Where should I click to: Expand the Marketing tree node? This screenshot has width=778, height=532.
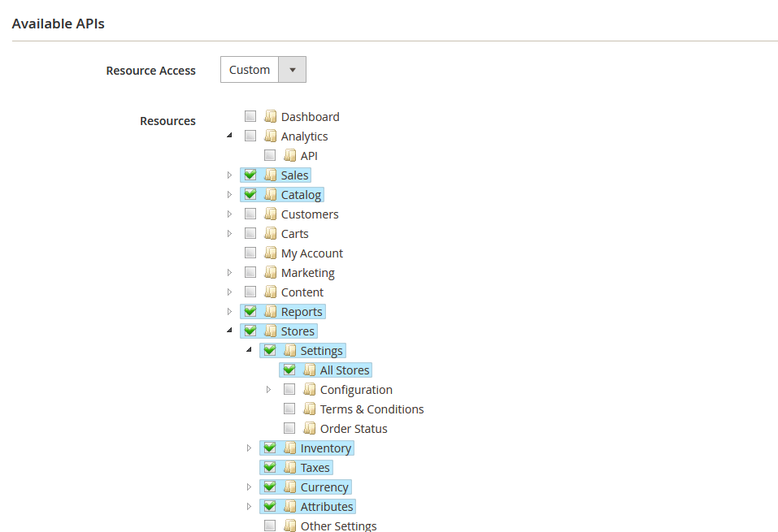(x=229, y=272)
